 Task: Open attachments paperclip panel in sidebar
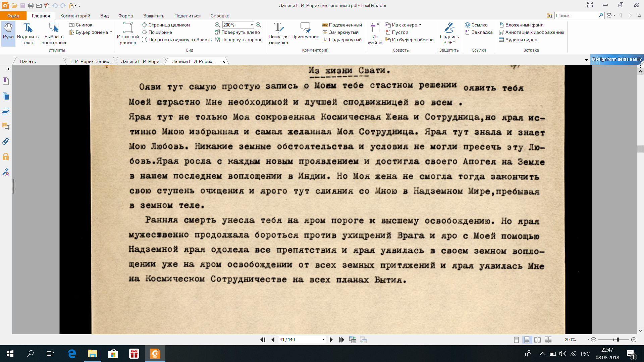[6, 141]
